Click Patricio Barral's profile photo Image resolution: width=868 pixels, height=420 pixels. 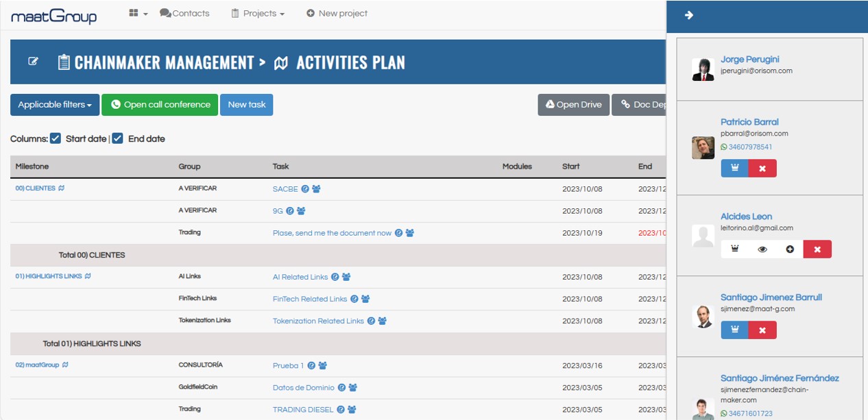[x=703, y=148]
